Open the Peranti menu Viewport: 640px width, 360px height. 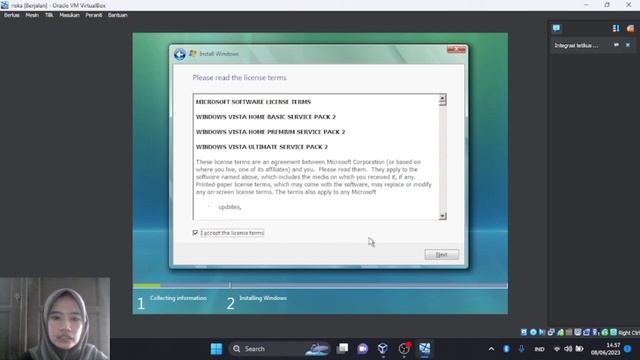coord(93,15)
